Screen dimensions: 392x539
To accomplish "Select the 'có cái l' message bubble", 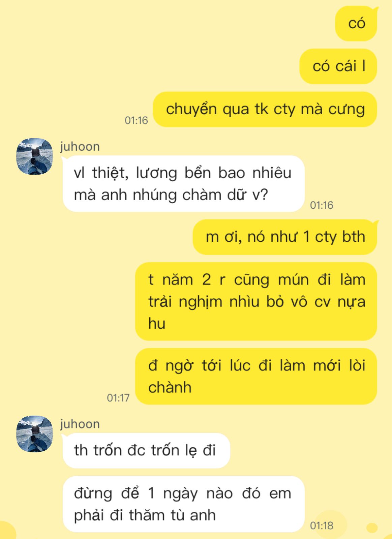I will pos(338,66).
